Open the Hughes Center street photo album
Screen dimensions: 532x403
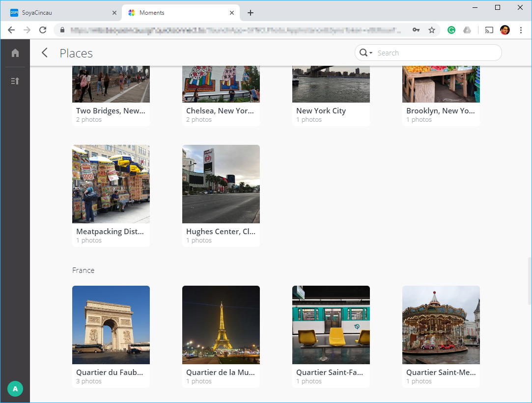pyautogui.click(x=221, y=184)
